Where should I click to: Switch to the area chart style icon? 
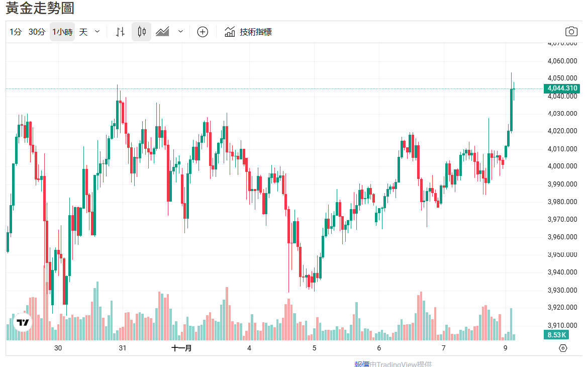click(x=162, y=32)
